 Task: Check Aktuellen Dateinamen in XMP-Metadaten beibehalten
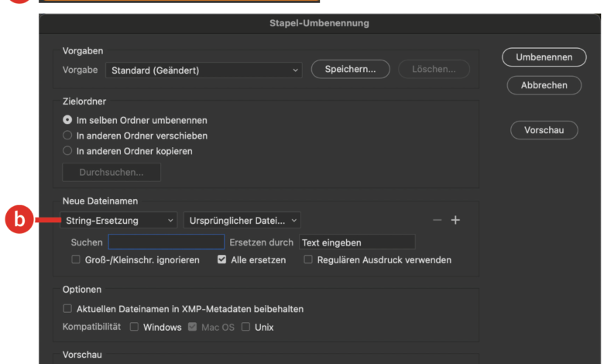67,308
